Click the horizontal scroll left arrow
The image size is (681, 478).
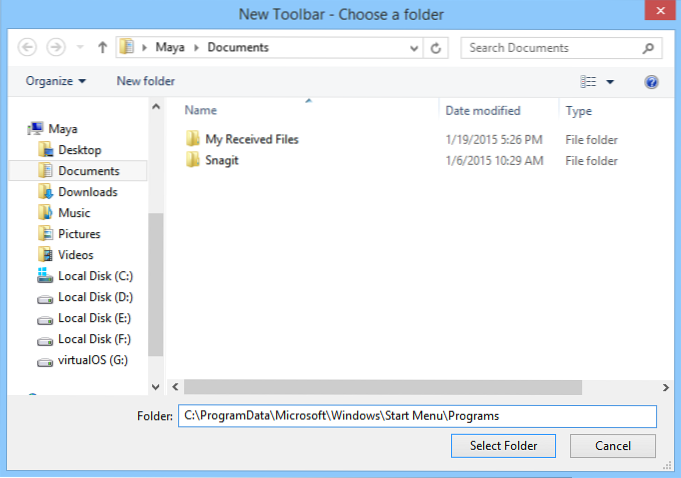[175, 387]
